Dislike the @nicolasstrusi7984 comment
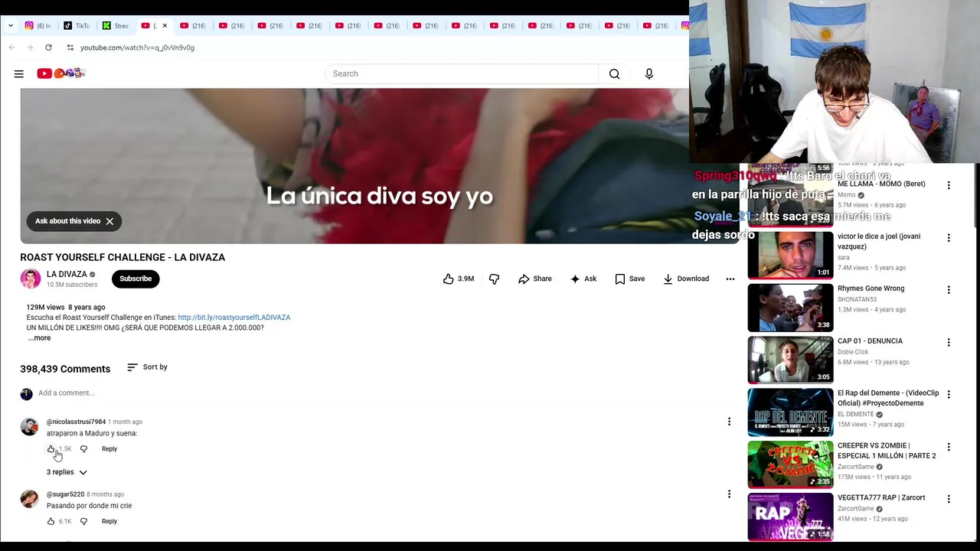Screen dimensions: 980x551 coord(83,449)
